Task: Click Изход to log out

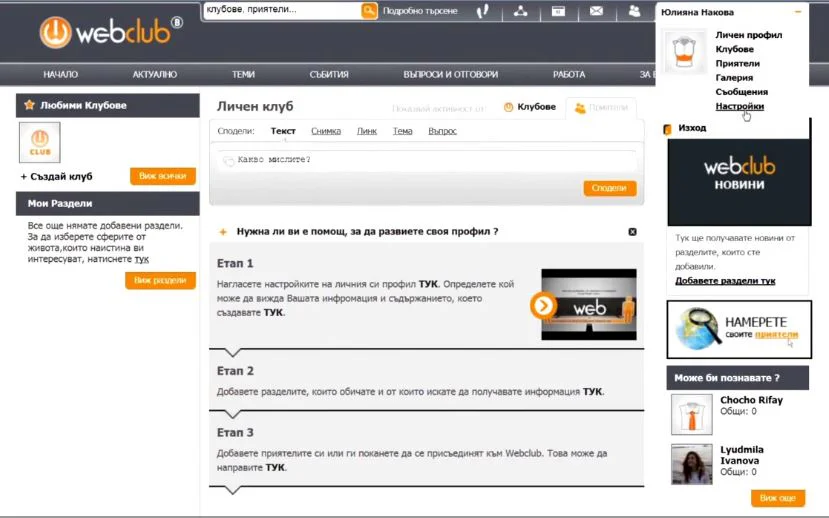Action: coord(692,128)
